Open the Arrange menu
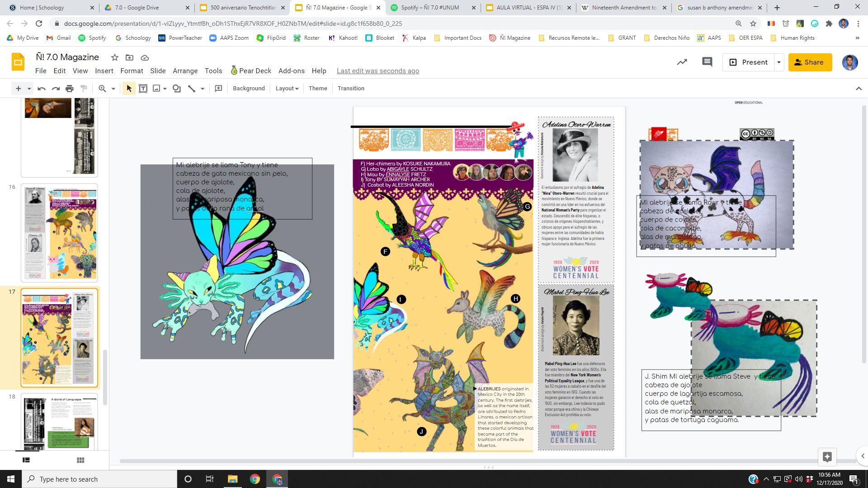 185,71
